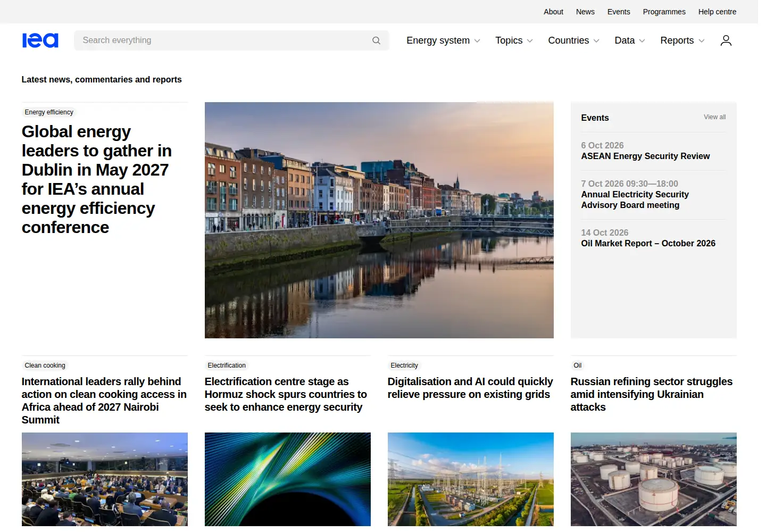The width and height of the screenshot is (766, 532).
Task: Select the Electricity tag
Action: 404,365
